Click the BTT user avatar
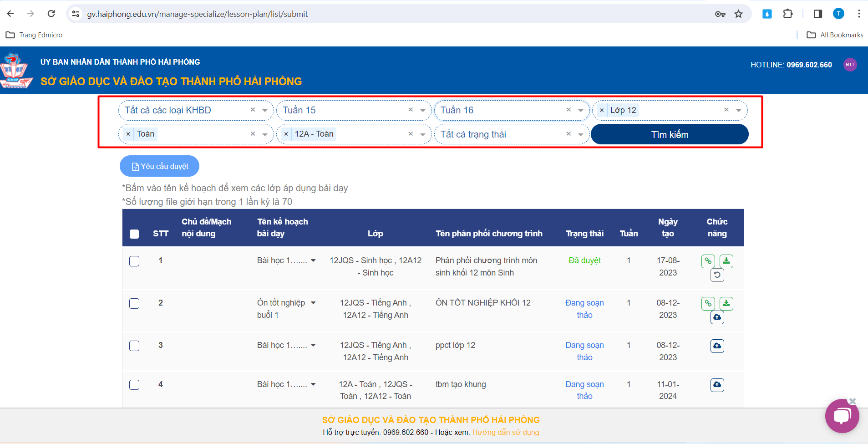Image resolution: width=868 pixels, height=444 pixels. pos(850,65)
